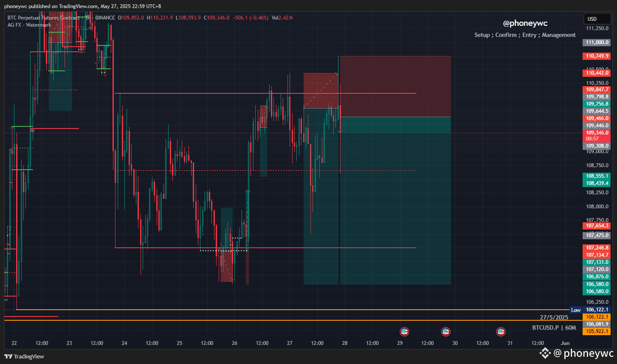Viewport: 617px width, 364px height.
Task: Click the gray 107,475.0 price label
Action: (x=597, y=235)
